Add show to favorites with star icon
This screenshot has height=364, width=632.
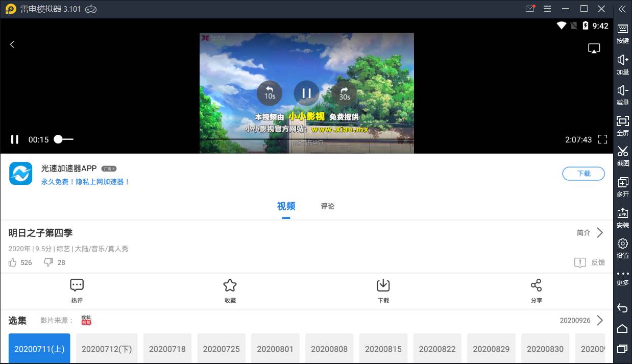tap(230, 286)
